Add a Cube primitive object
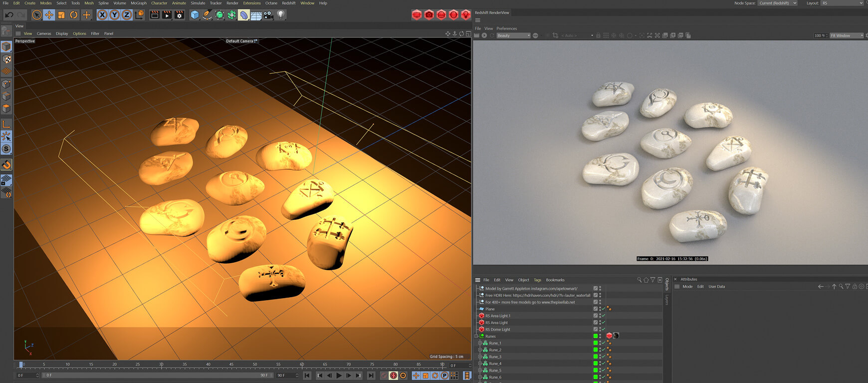This screenshot has width=868, height=383. [195, 15]
